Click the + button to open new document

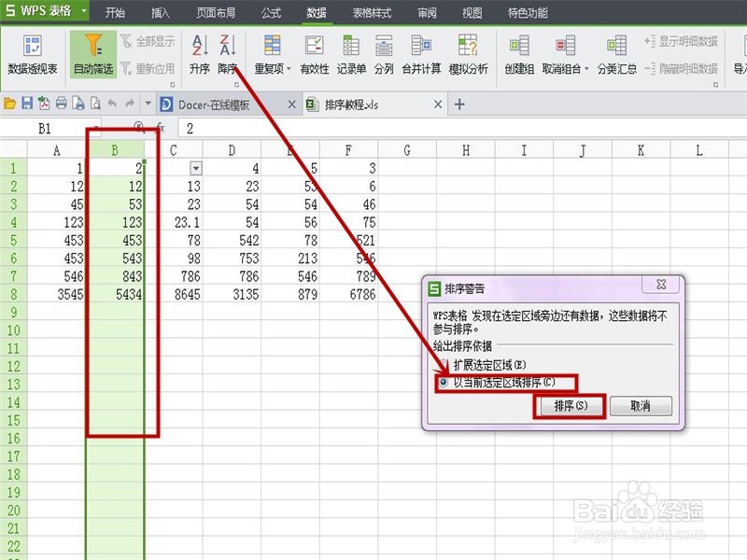[x=458, y=105]
